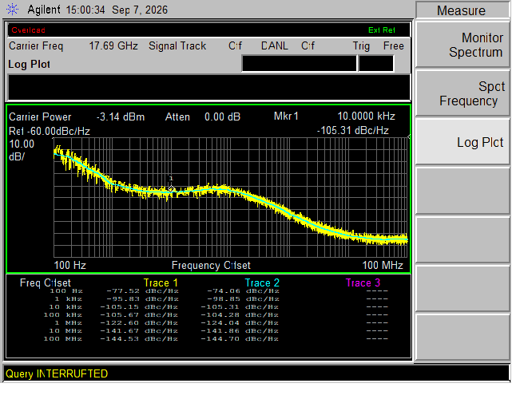Click Trace 2 value -104.28 dBc/Hz
This screenshot has width=532, height=399.
[x=240, y=315]
